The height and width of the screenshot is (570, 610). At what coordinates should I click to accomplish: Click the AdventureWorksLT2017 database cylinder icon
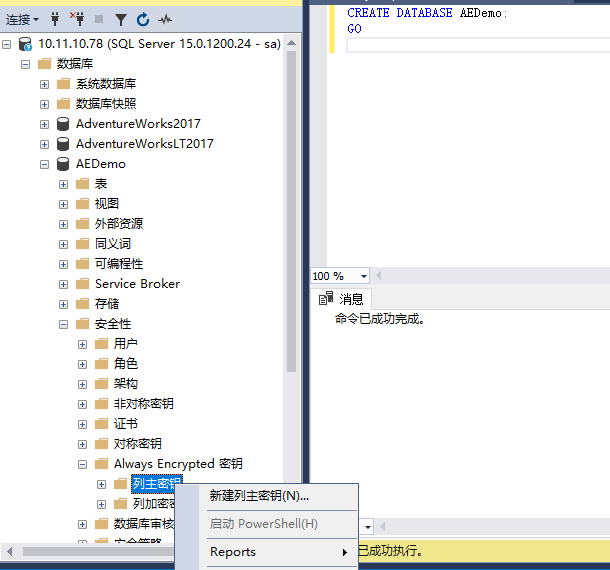(x=63, y=144)
